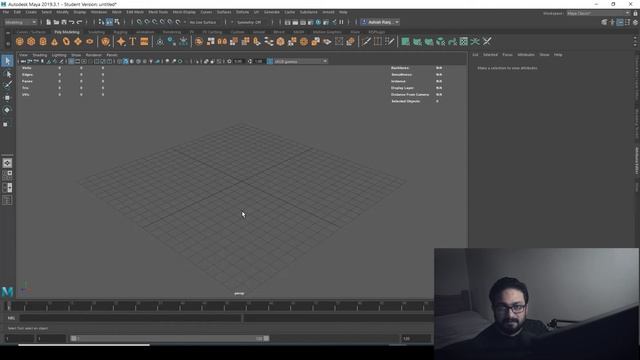This screenshot has width=640, height=360.
Task: Activate the Move tool in toolbox
Action: click(7, 98)
